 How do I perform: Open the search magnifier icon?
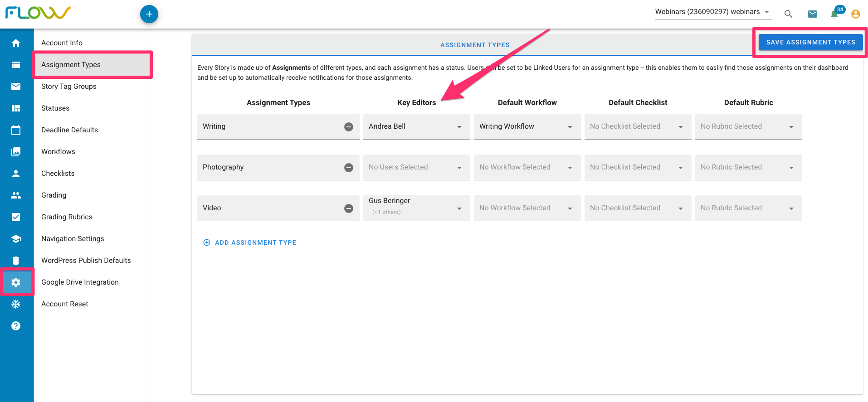click(789, 14)
